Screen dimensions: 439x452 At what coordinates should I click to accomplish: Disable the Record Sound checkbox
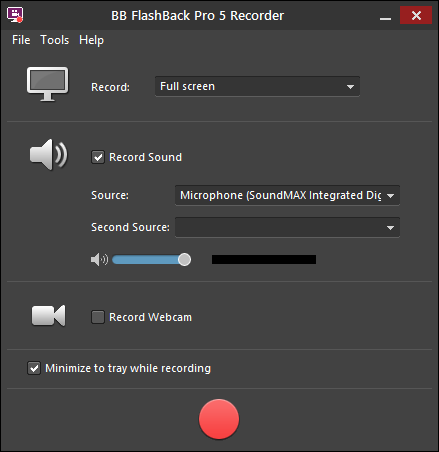pos(98,157)
